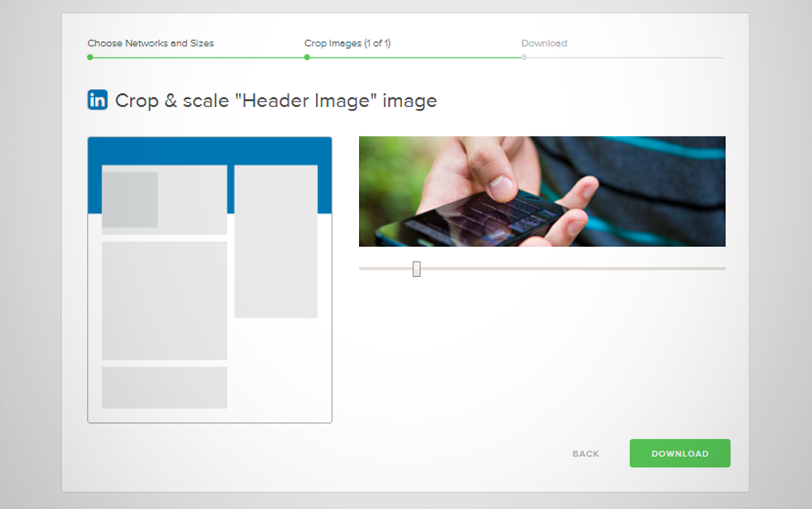
Task: Click progress dot under Crop Images
Action: 307,58
